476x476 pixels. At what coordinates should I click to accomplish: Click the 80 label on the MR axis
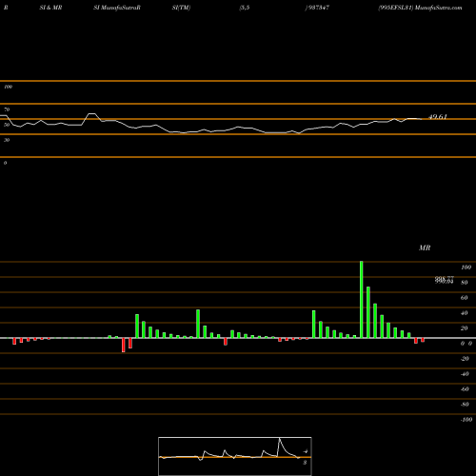click(465, 283)
